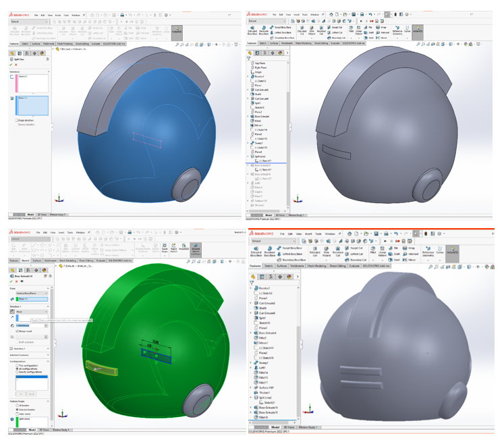Screen dimensions: 504x440
Task: Uncheck the Merge result checkbox
Action: coord(17,331)
